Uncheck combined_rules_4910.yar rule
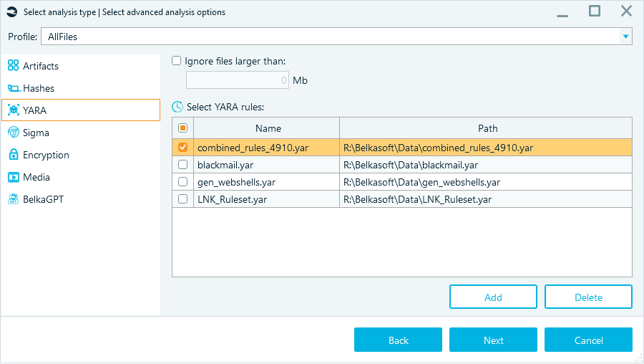This screenshot has width=644, height=364. coord(182,147)
